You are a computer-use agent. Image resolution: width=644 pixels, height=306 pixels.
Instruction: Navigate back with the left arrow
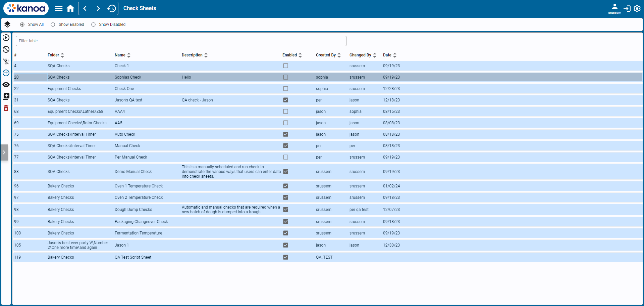pyautogui.click(x=85, y=8)
